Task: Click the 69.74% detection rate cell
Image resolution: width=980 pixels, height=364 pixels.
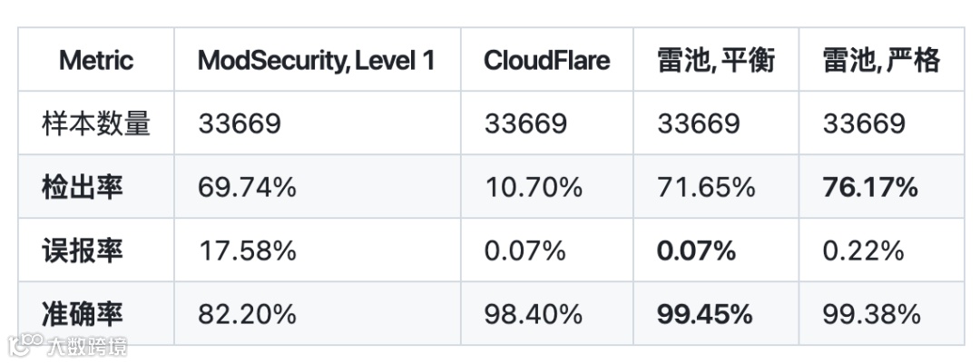Action: tap(247, 187)
